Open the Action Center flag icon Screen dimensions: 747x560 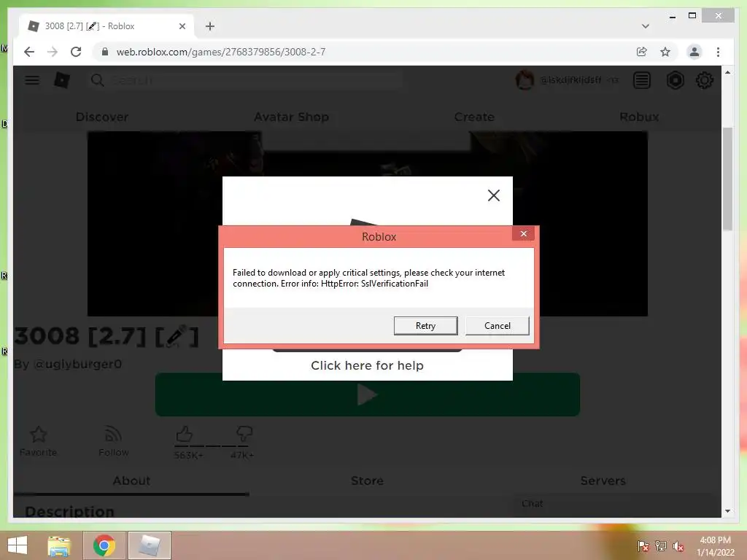click(643, 546)
